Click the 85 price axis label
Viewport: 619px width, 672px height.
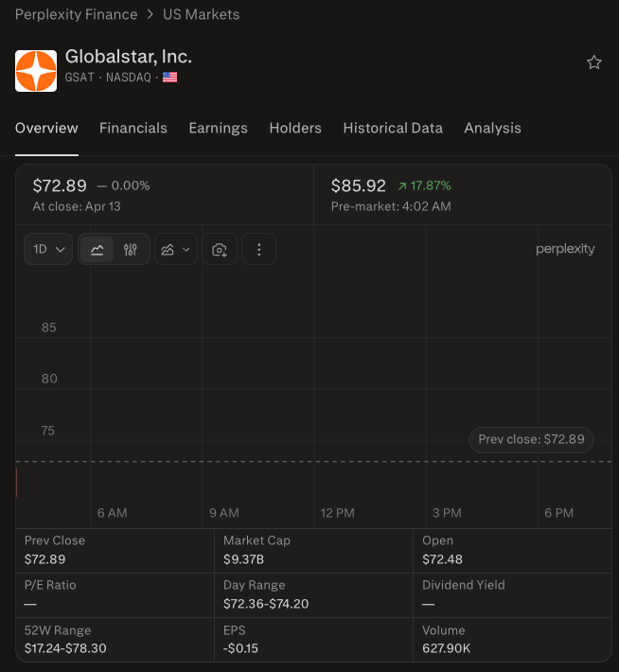(x=49, y=327)
